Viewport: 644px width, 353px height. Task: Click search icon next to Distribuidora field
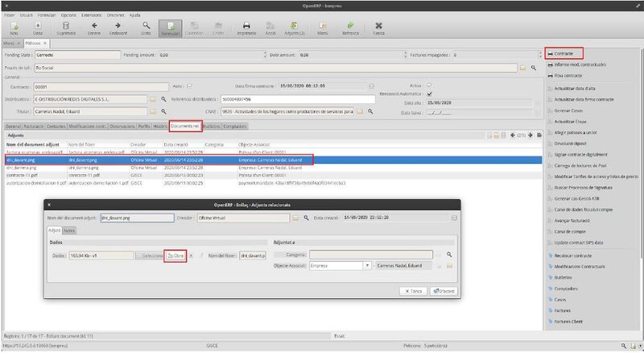click(165, 98)
